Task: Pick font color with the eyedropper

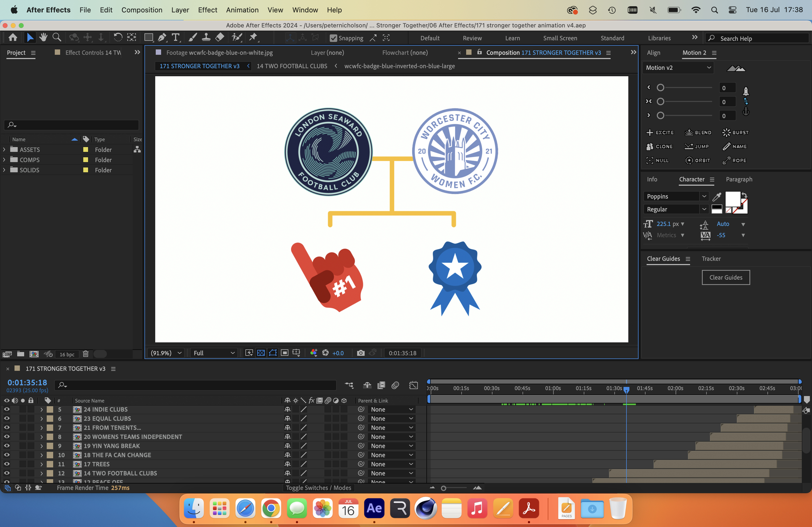Action: tap(717, 197)
